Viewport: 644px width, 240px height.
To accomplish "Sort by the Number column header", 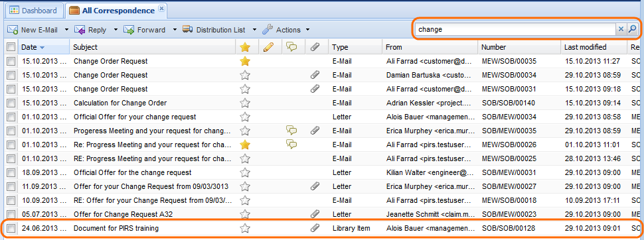I will (519, 47).
